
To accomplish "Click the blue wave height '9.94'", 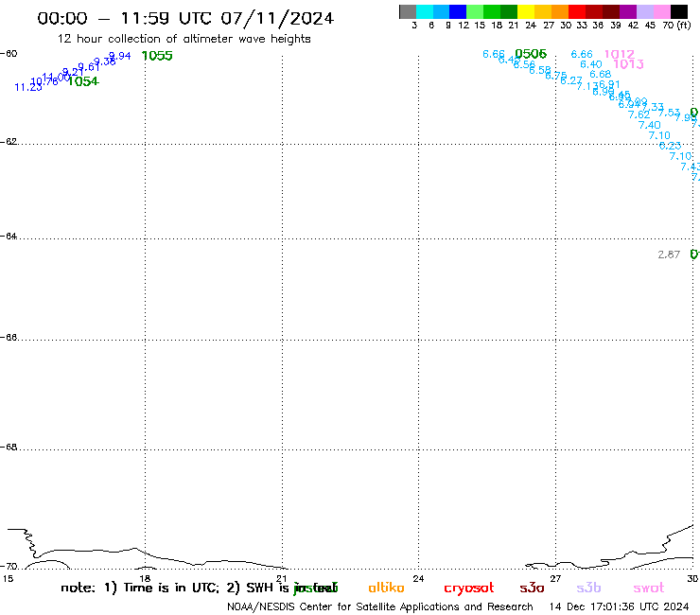I will coord(120,56).
